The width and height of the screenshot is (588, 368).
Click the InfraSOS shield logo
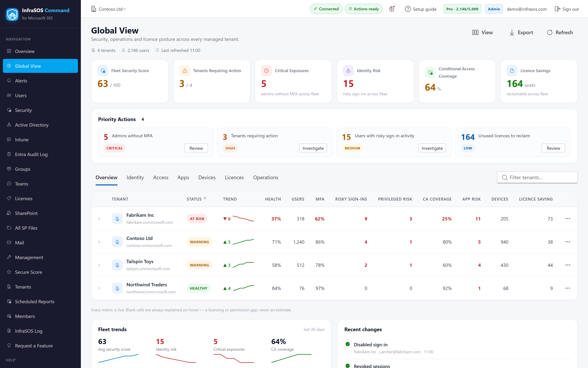pos(12,14)
